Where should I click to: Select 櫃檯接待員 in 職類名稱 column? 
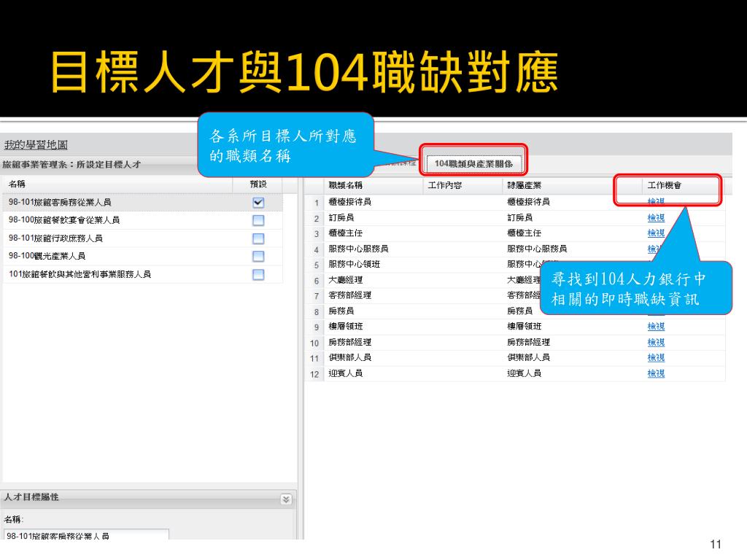349,202
